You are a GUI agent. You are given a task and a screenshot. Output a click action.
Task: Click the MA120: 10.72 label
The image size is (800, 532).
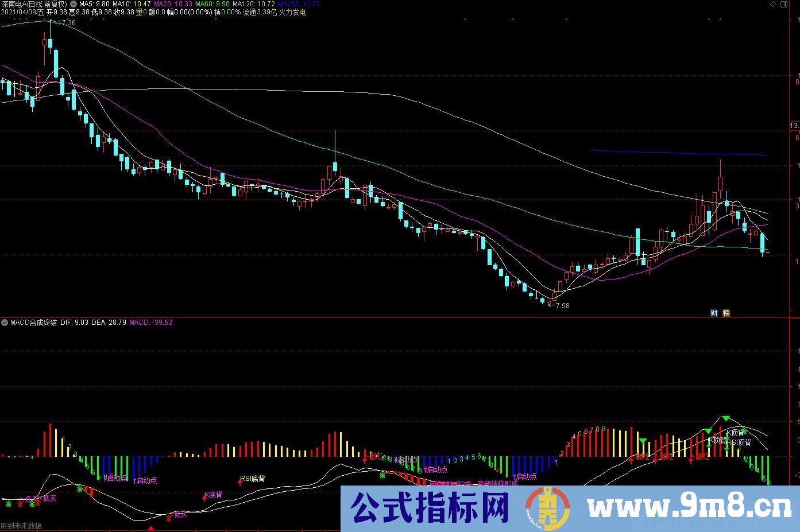click(x=253, y=4)
